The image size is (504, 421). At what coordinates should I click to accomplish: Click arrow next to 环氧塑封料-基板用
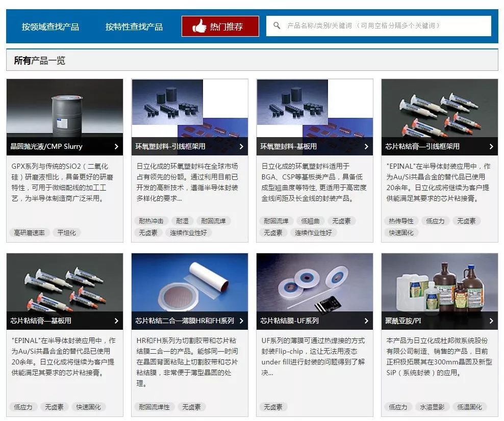point(366,146)
